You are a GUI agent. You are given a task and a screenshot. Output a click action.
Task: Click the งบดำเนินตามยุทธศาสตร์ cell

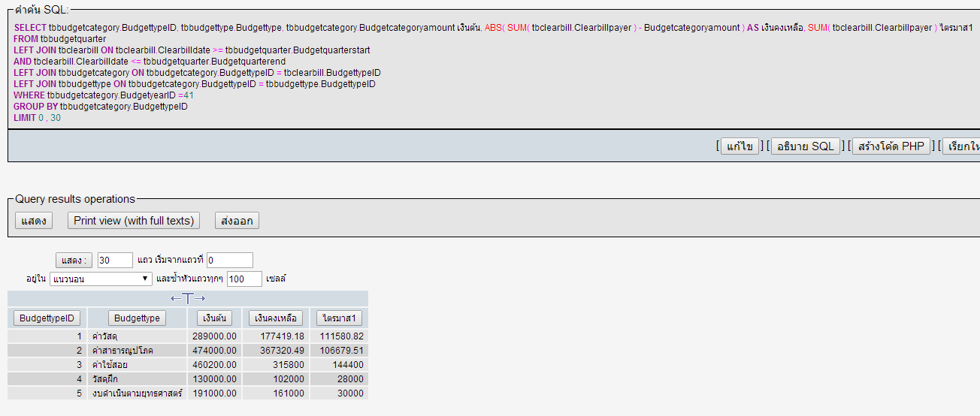pos(137,393)
